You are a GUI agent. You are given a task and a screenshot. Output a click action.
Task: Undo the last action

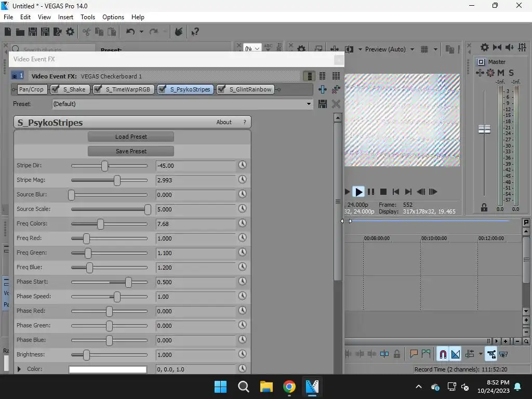(x=130, y=32)
